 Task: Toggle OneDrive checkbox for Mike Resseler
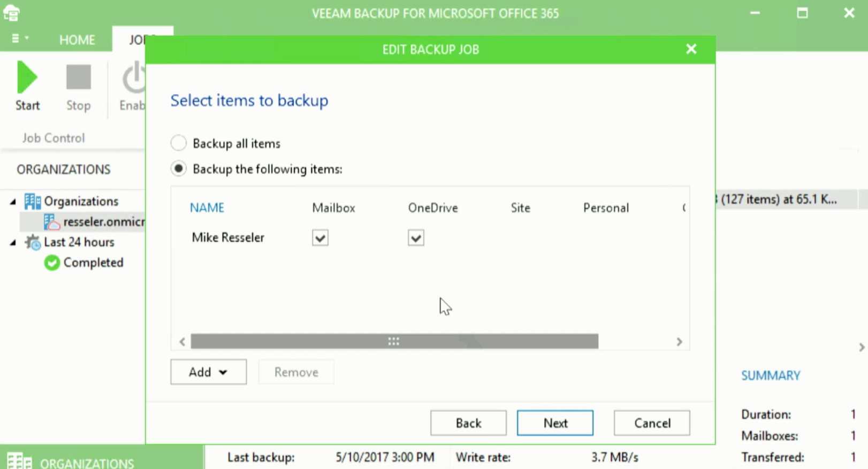tap(416, 237)
